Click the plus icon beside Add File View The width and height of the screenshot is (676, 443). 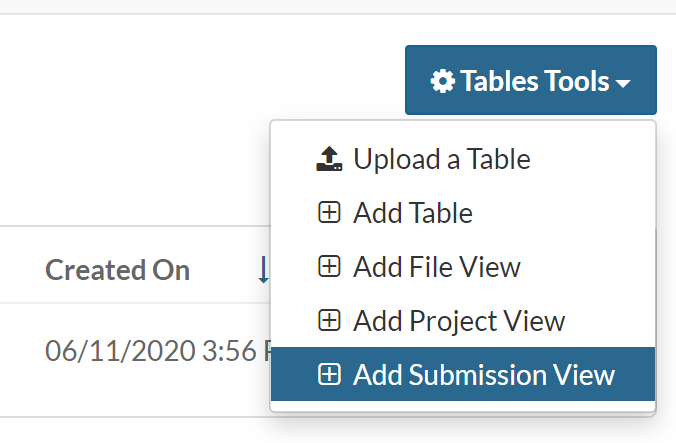[329, 267]
